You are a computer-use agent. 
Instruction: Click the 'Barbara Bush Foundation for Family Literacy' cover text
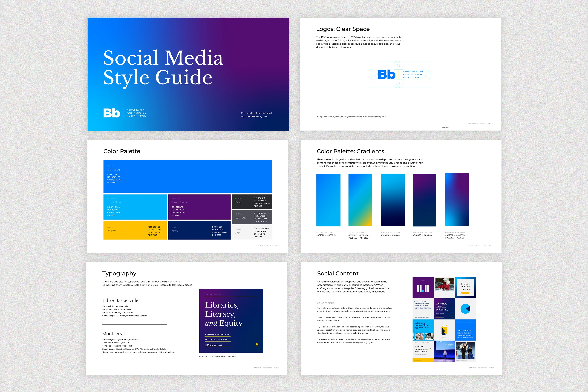pos(137,113)
